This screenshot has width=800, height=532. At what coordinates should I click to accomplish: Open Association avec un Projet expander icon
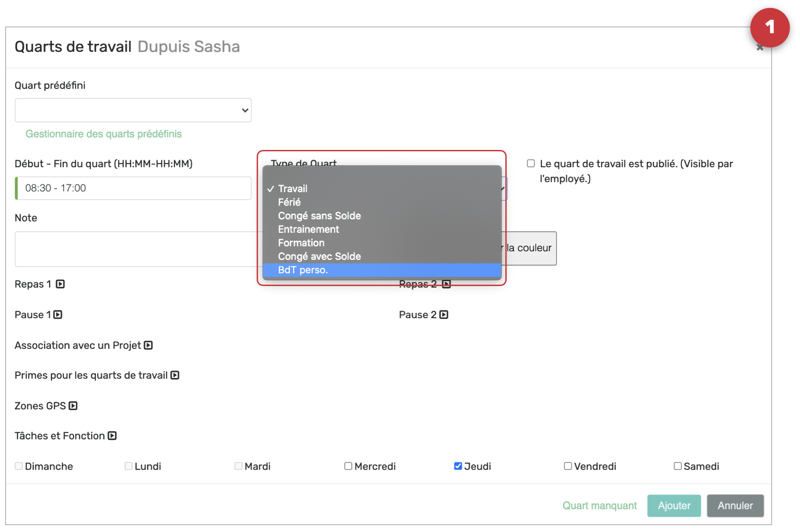(148, 345)
